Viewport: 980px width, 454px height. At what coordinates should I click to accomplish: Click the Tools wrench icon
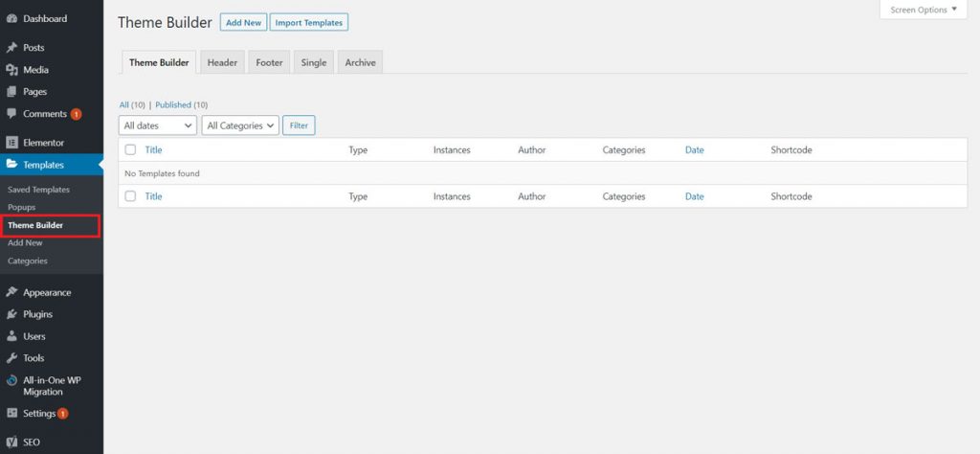coord(11,358)
